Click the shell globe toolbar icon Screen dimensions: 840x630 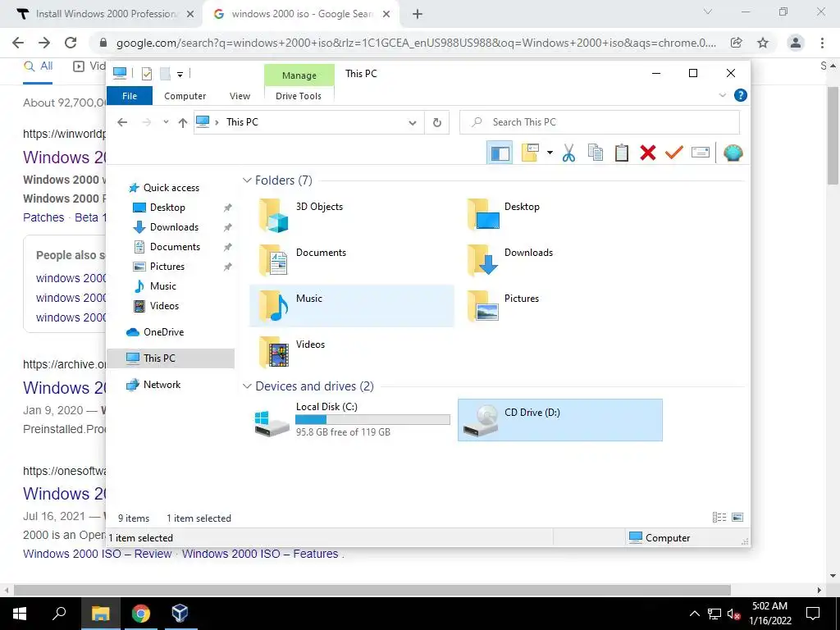733,153
